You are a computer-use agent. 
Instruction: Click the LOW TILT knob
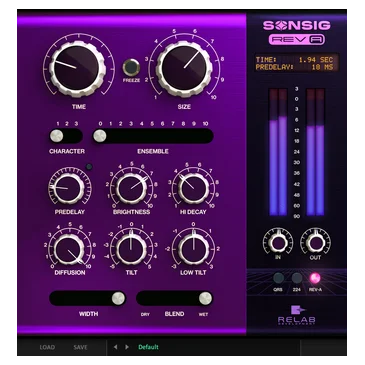click(193, 249)
